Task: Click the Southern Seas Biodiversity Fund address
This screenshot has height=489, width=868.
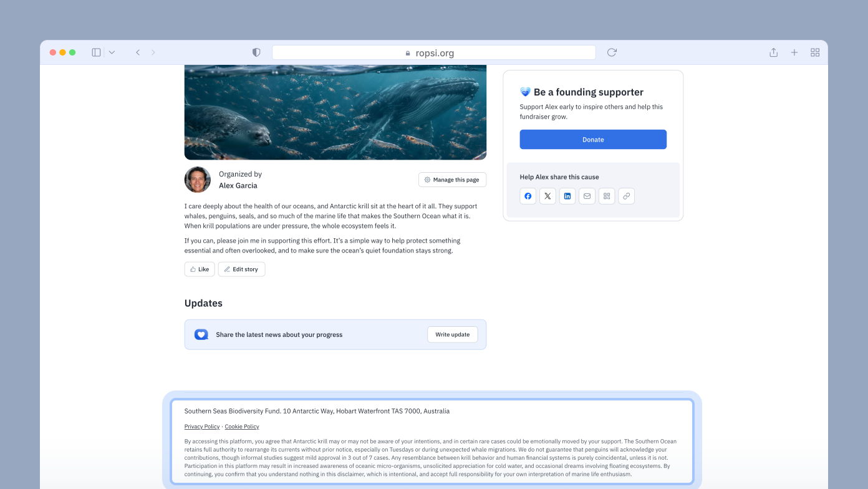Action: click(317, 411)
